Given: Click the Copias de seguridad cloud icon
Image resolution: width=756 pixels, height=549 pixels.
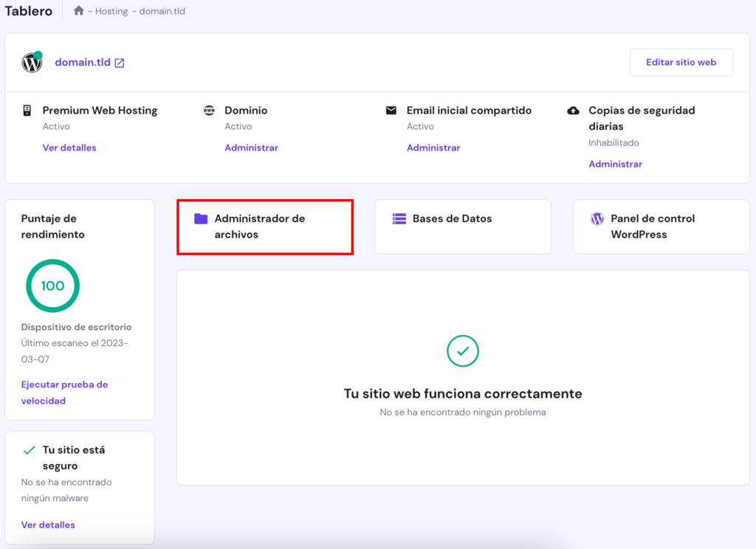Looking at the screenshot, I should coord(574,110).
